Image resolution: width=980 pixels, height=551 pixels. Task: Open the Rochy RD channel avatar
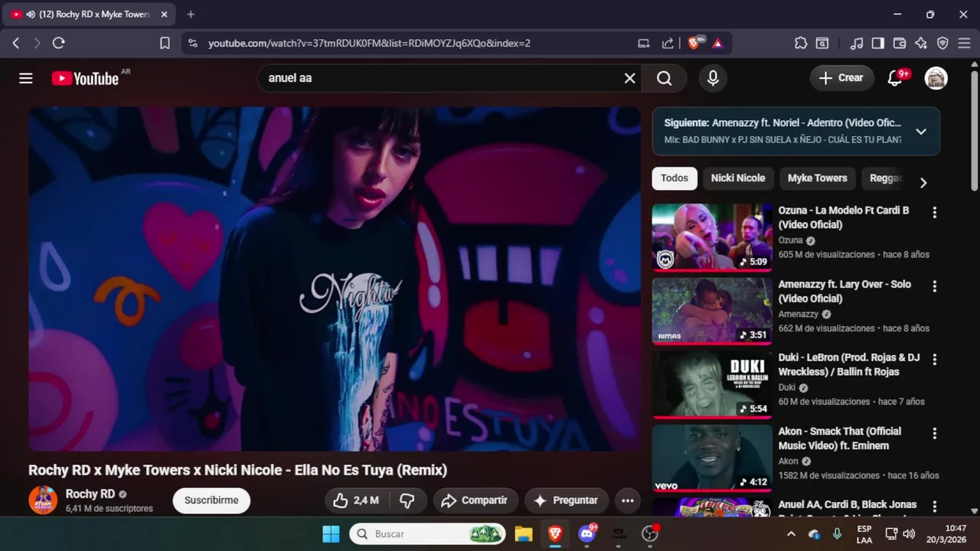pyautogui.click(x=43, y=500)
